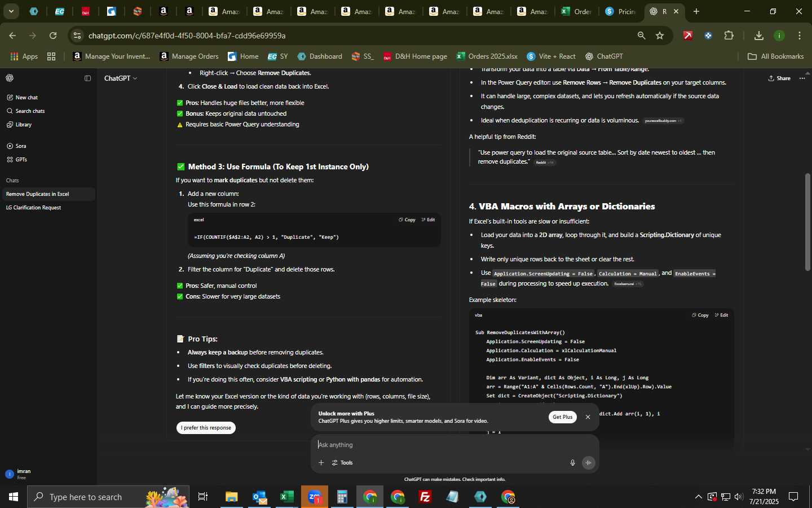Image resolution: width=812 pixels, height=508 pixels.
Task: Bookmark this page with the star icon
Action: coord(660,36)
